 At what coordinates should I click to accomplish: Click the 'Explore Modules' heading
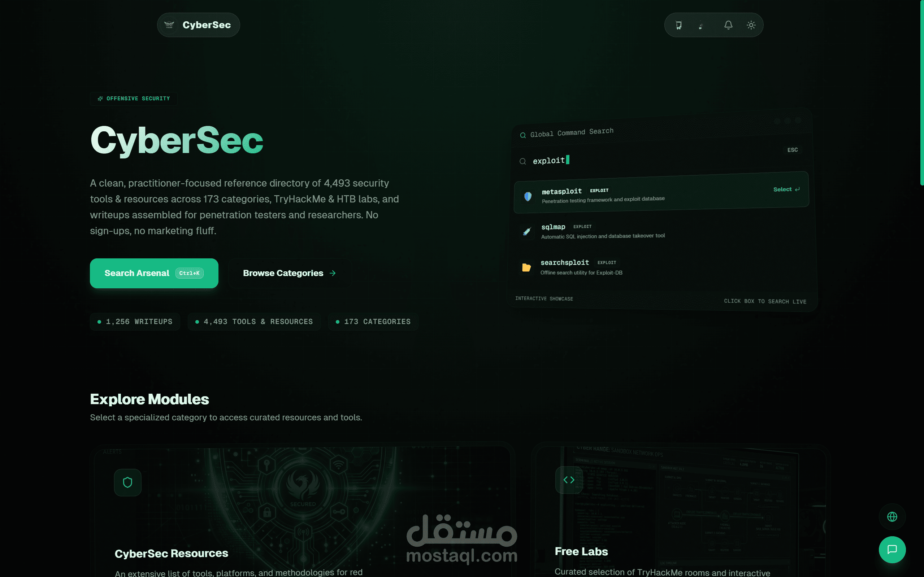149,399
